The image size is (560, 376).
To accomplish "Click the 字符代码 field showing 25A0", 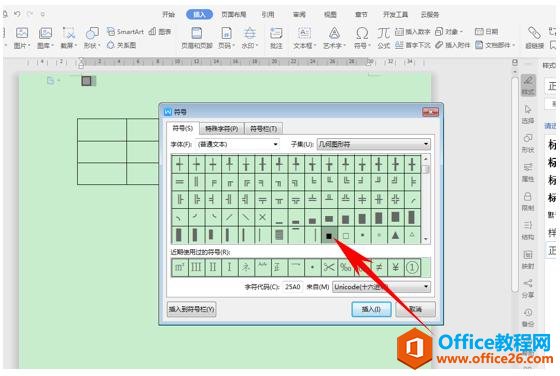I will click(292, 287).
